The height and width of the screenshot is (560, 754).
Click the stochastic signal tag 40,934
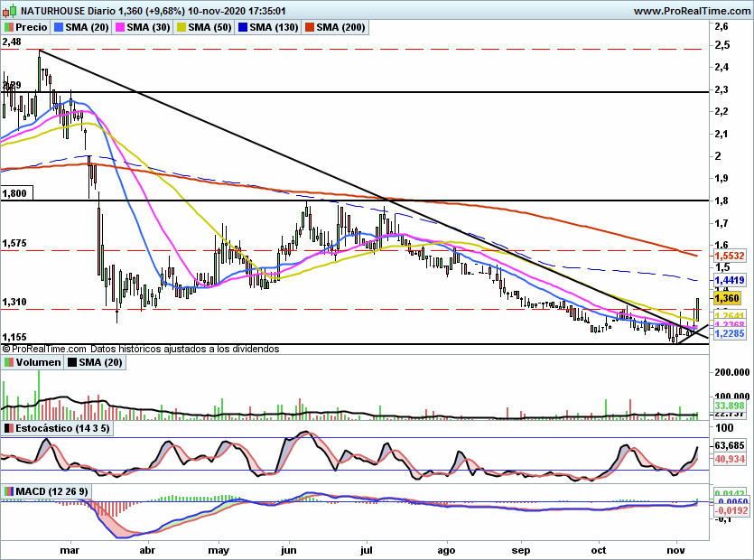point(730,459)
